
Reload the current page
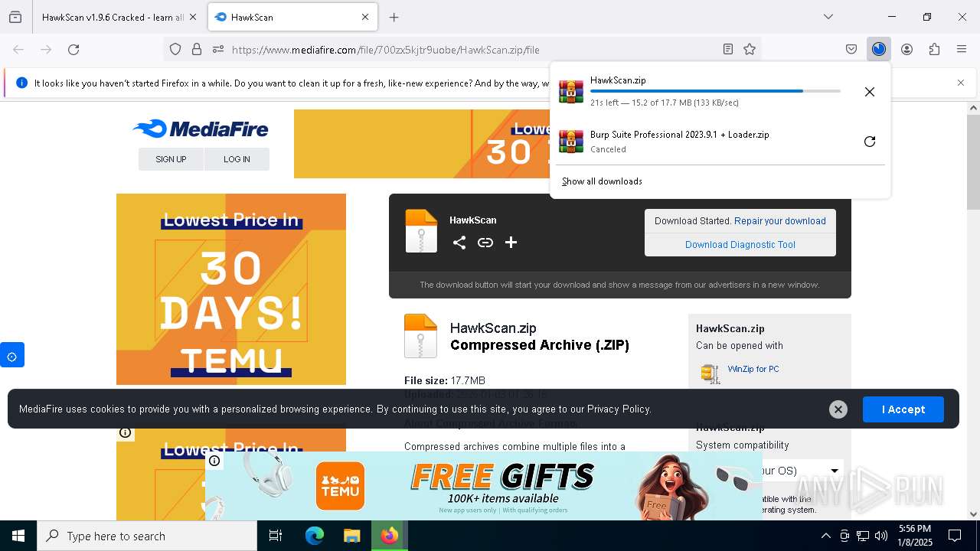point(73,49)
